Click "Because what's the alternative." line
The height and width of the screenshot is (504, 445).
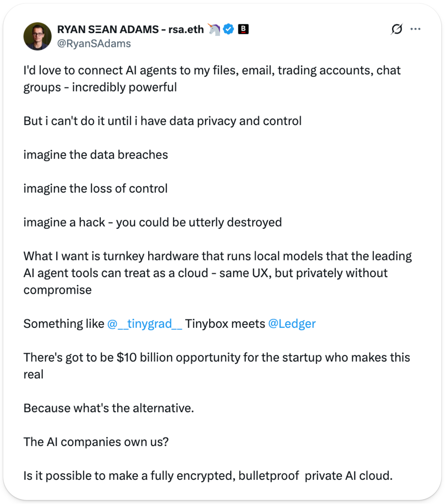coord(109,408)
